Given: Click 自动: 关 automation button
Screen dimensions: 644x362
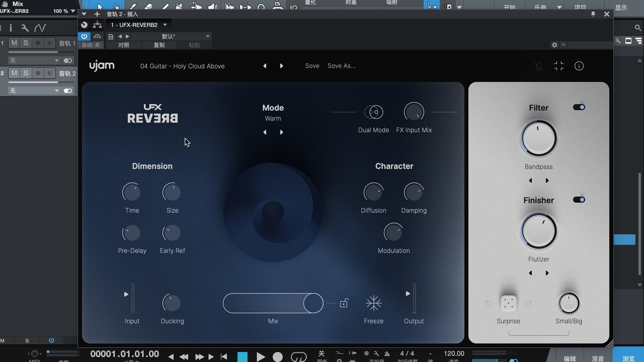Looking at the screenshot, I should (91, 45).
